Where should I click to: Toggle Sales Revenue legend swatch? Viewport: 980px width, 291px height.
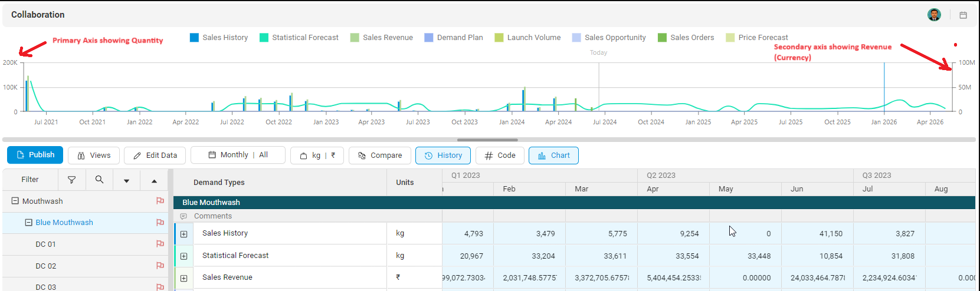coord(355,37)
